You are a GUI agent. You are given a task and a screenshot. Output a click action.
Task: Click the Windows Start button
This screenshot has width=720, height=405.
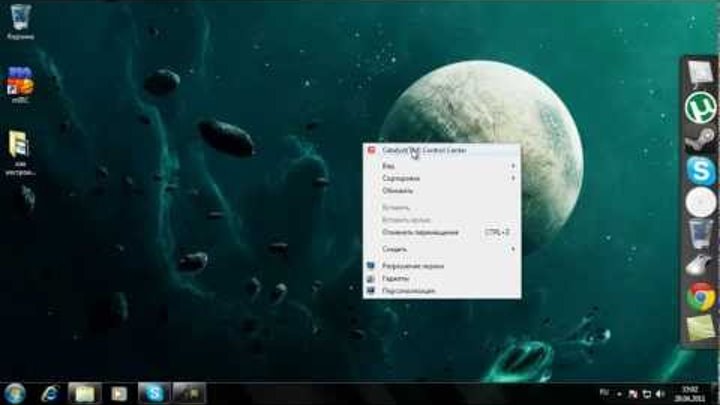(x=15, y=393)
